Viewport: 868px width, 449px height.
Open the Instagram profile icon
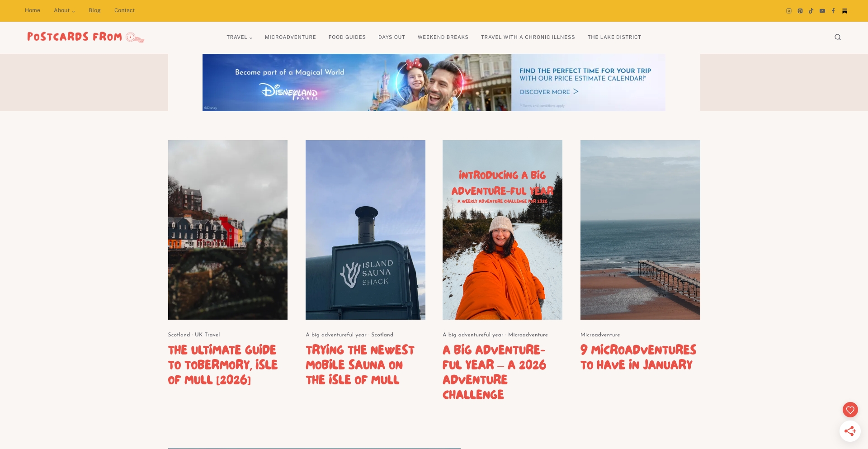click(x=789, y=11)
